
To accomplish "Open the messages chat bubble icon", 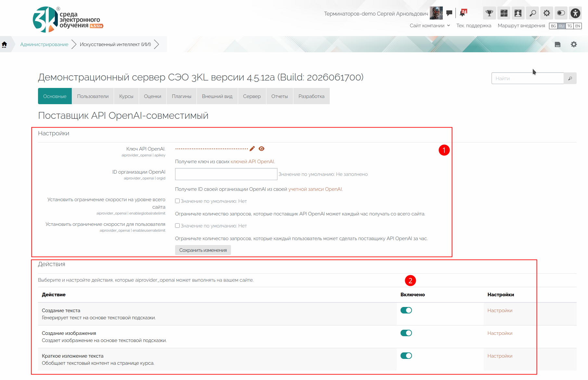I will click(449, 13).
